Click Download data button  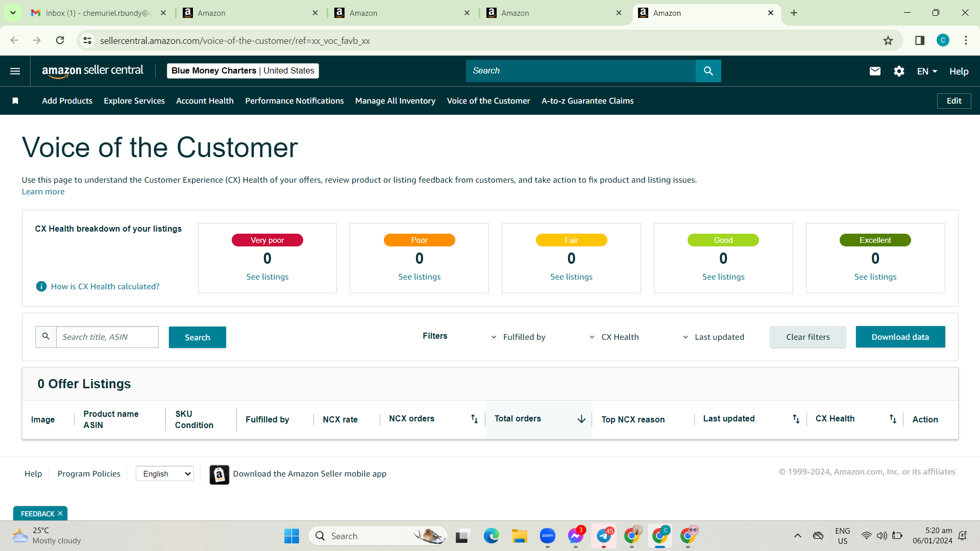point(900,337)
